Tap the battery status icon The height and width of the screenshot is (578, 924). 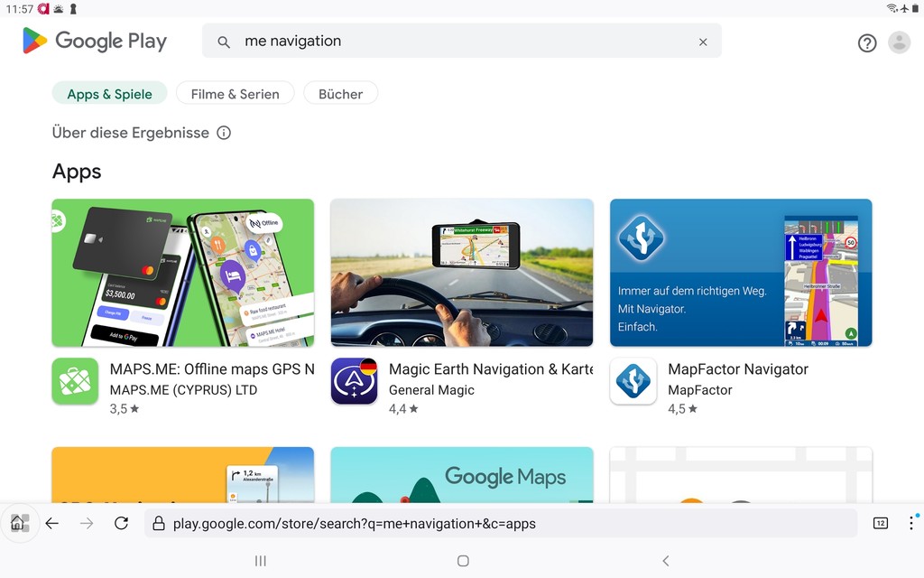click(x=915, y=8)
